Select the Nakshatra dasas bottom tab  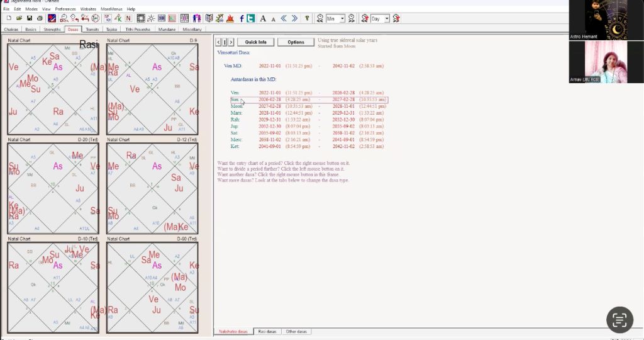[x=233, y=331]
